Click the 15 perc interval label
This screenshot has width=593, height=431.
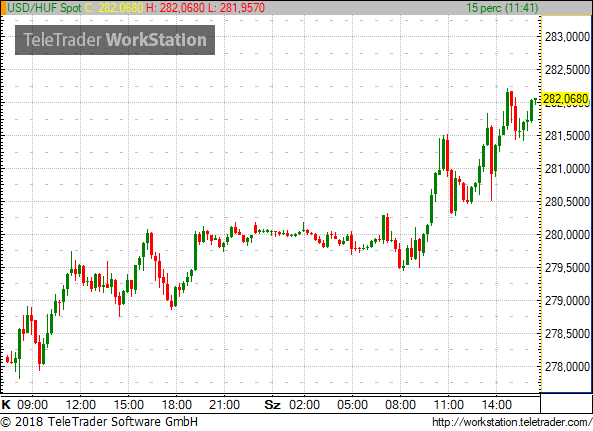[x=502, y=8]
